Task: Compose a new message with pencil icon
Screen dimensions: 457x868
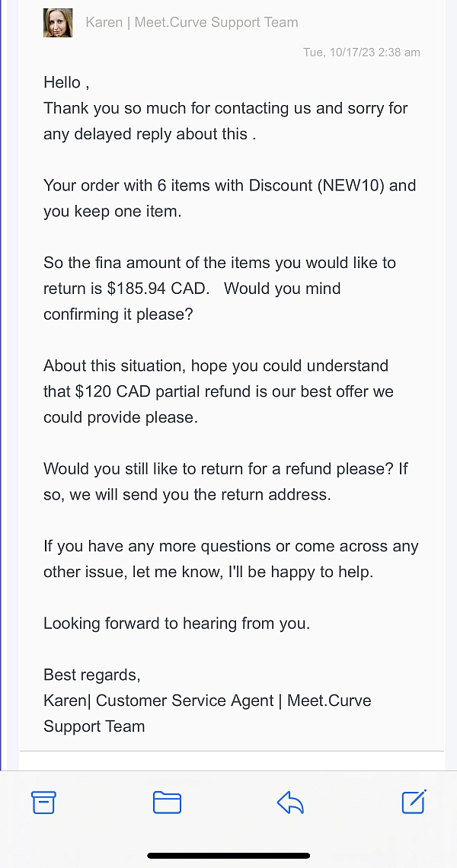Action: coord(414,801)
